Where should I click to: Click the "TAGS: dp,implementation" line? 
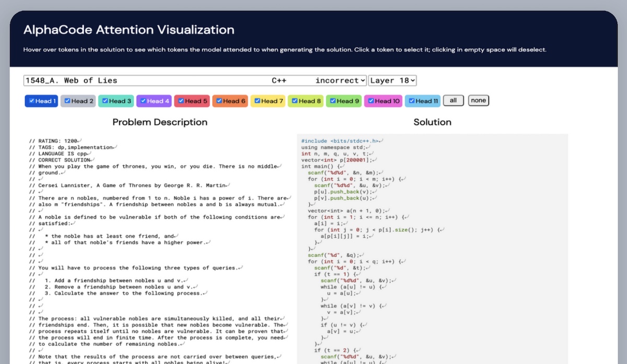(x=75, y=147)
